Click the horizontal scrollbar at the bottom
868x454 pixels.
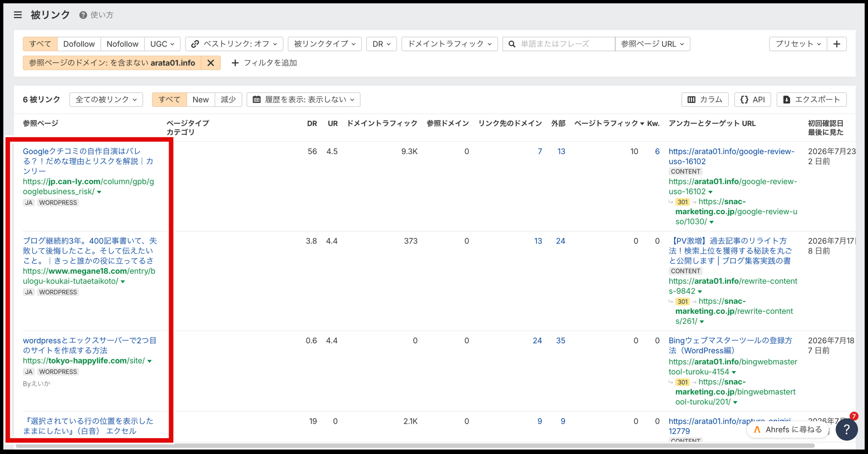(x=415, y=446)
